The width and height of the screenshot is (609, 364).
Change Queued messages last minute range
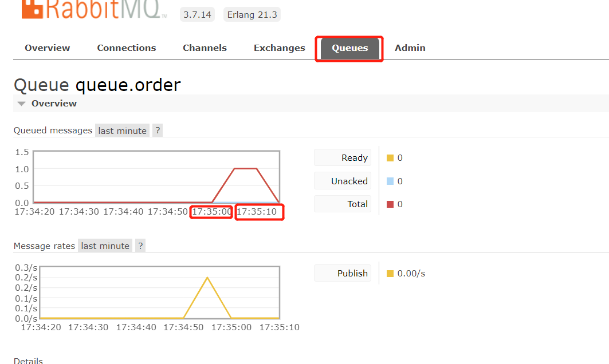123,130
